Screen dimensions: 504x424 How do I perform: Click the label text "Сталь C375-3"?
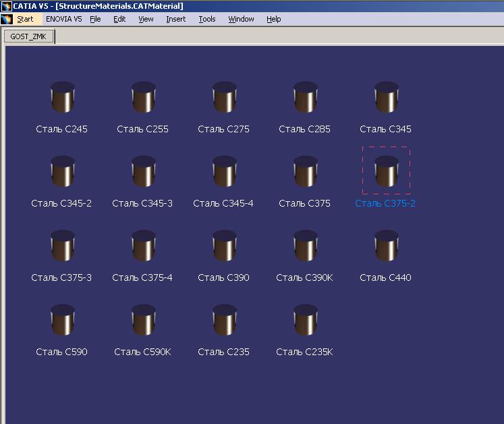tap(61, 277)
